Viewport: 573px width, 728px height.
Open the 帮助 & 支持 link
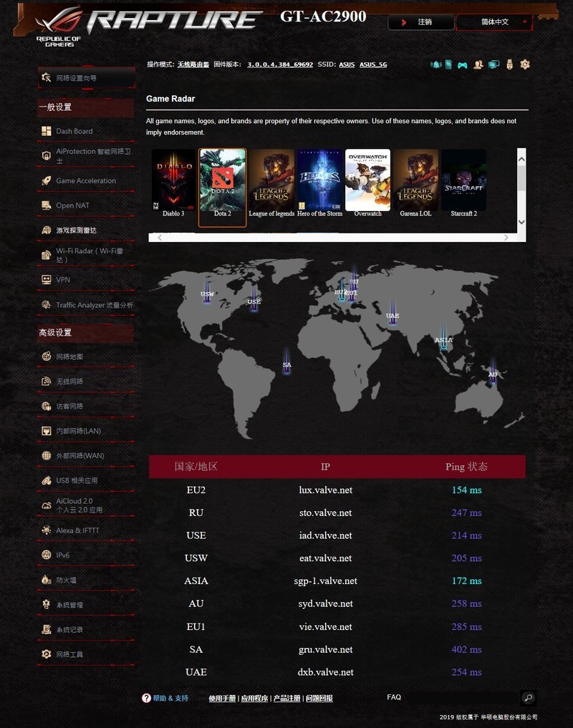click(170, 698)
